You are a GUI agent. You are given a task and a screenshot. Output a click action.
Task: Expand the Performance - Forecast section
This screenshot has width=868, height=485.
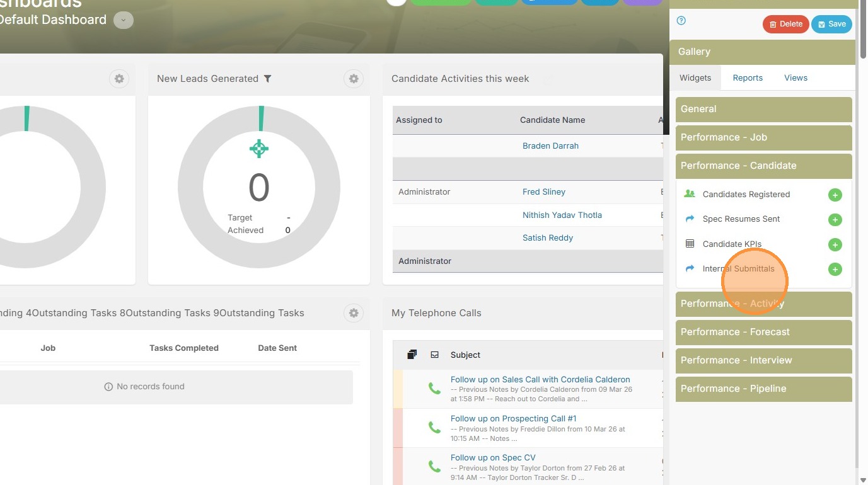tap(763, 332)
